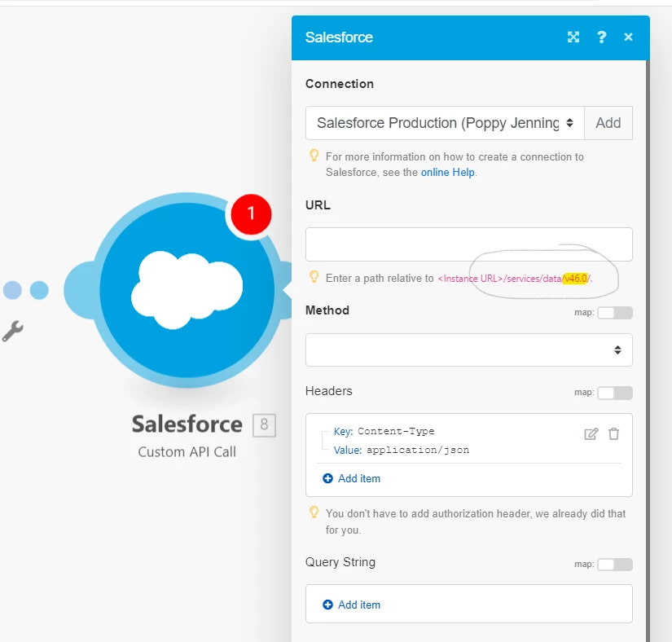Click the lightbulb hint icon under Connection
This screenshot has width=672, height=642.
click(x=314, y=156)
